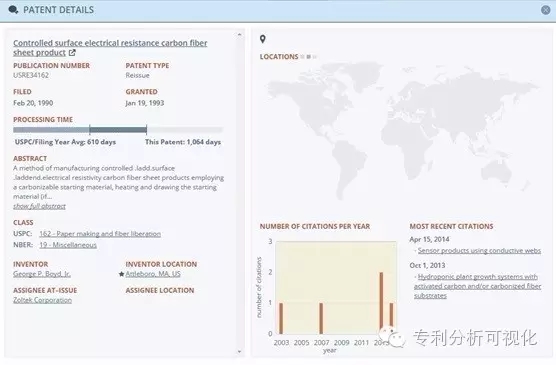Open inventor George P. Boyd Jr. link

tap(42, 274)
